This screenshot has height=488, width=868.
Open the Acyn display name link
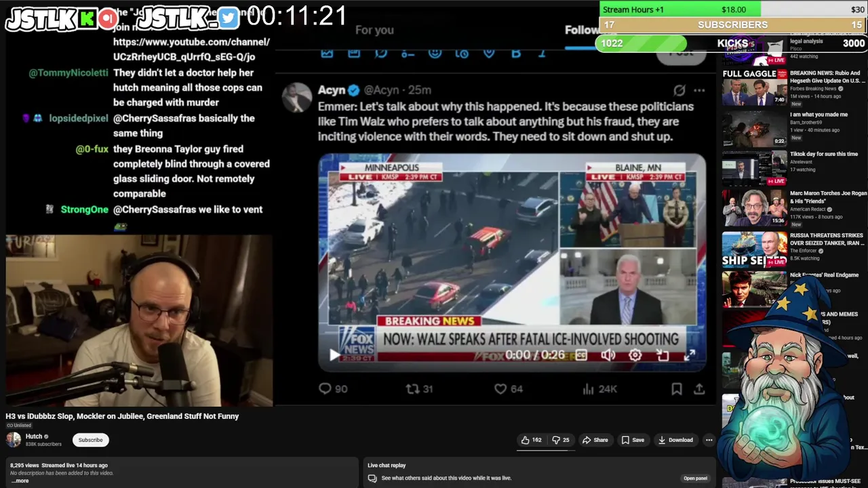click(x=332, y=90)
